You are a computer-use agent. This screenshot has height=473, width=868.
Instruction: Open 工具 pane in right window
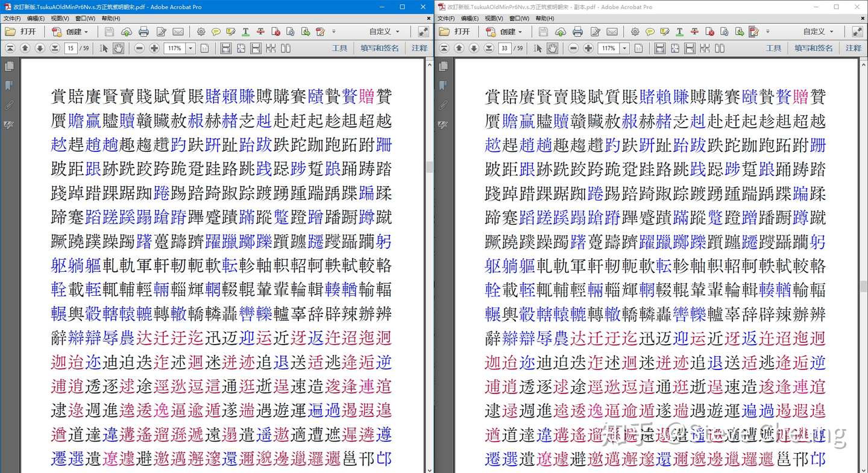(774, 48)
